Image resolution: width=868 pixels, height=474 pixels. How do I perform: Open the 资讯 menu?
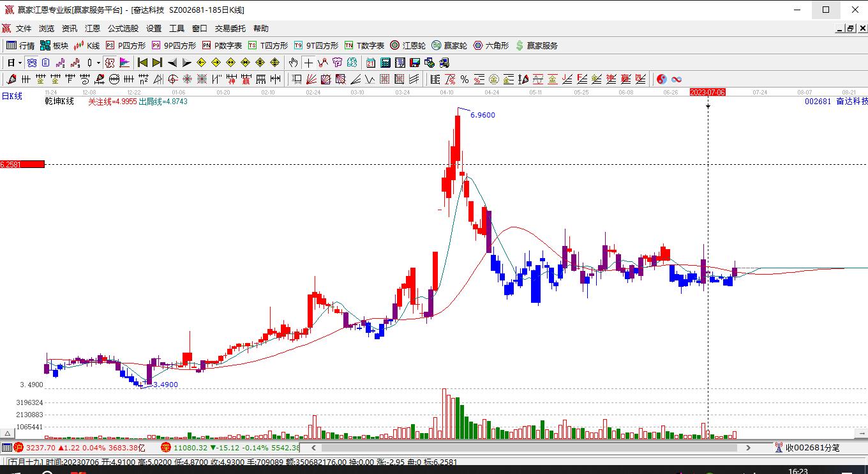tap(70, 29)
